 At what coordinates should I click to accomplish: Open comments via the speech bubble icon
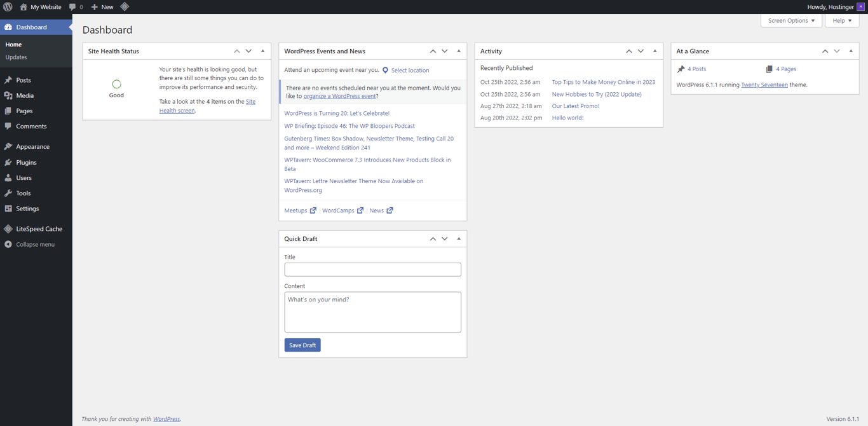click(x=72, y=6)
